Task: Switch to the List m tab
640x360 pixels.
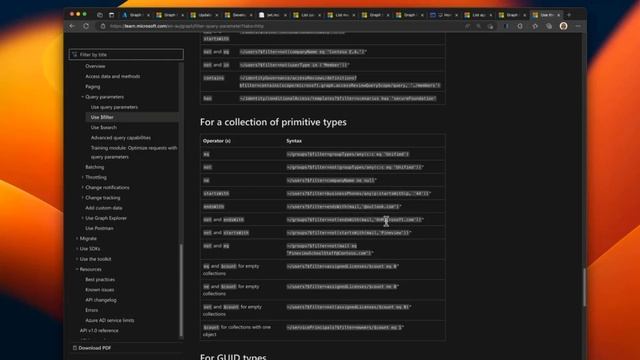Action: click(341, 15)
